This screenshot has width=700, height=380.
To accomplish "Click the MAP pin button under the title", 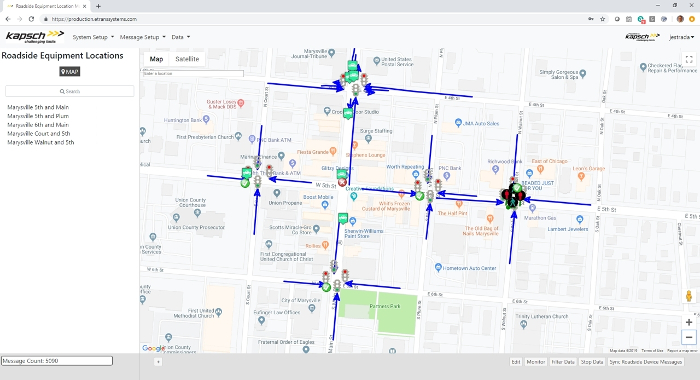I will [x=70, y=71].
